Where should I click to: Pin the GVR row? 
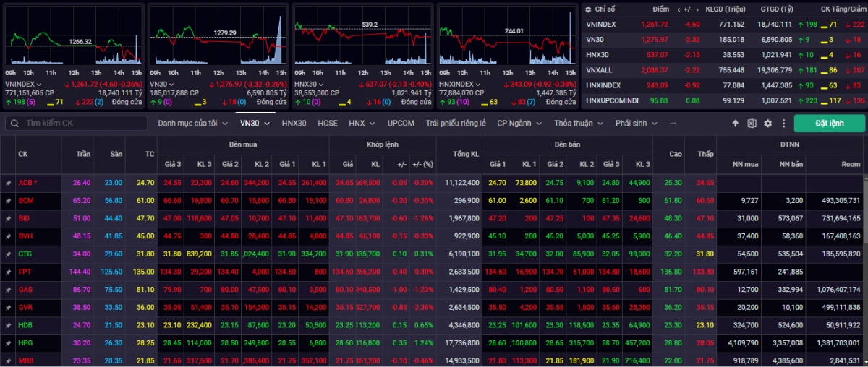click(8, 307)
